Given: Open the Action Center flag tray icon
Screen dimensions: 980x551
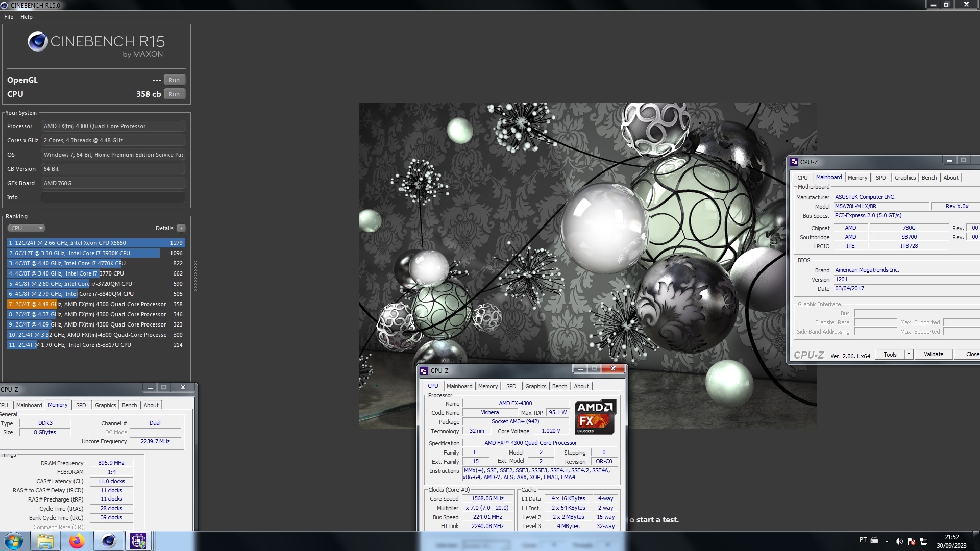Looking at the screenshot, I should tap(912, 541).
